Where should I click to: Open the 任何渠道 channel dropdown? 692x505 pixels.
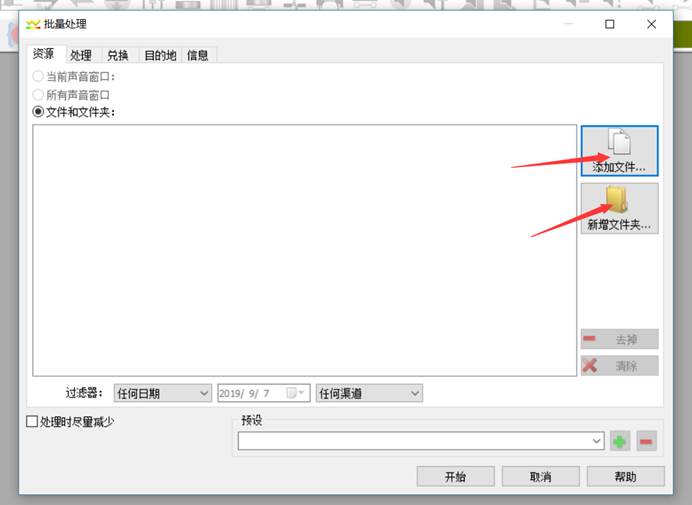(x=369, y=393)
